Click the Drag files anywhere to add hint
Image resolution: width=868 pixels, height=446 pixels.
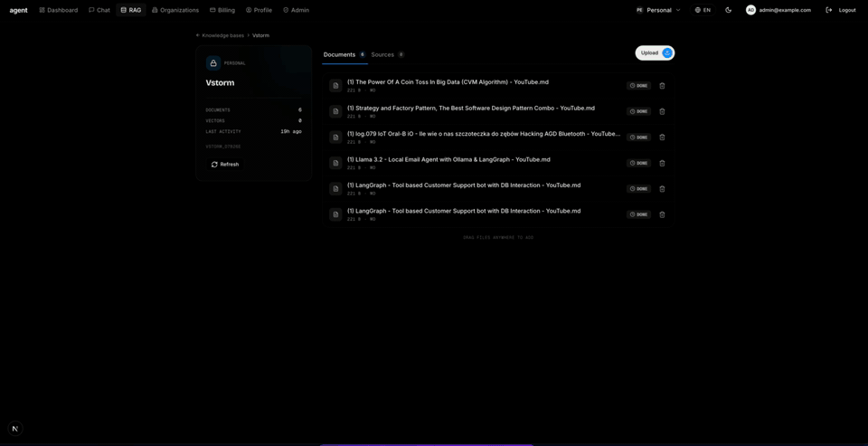tap(498, 238)
